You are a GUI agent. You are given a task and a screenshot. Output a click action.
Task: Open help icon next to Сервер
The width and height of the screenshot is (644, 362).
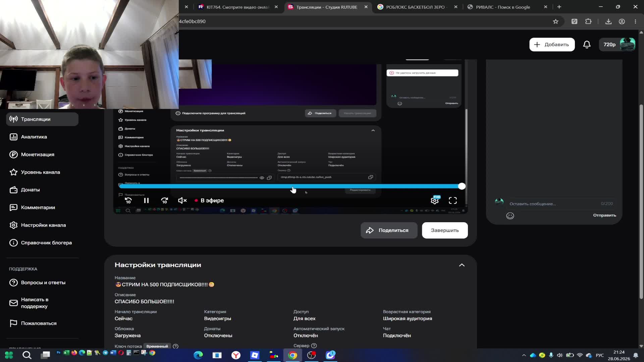pyautogui.click(x=314, y=346)
